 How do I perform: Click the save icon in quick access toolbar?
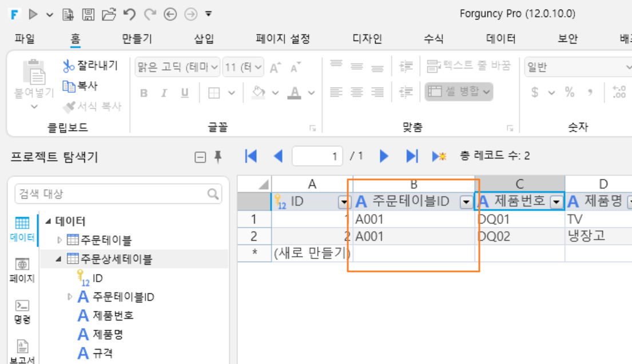pyautogui.click(x=88, y=14)
